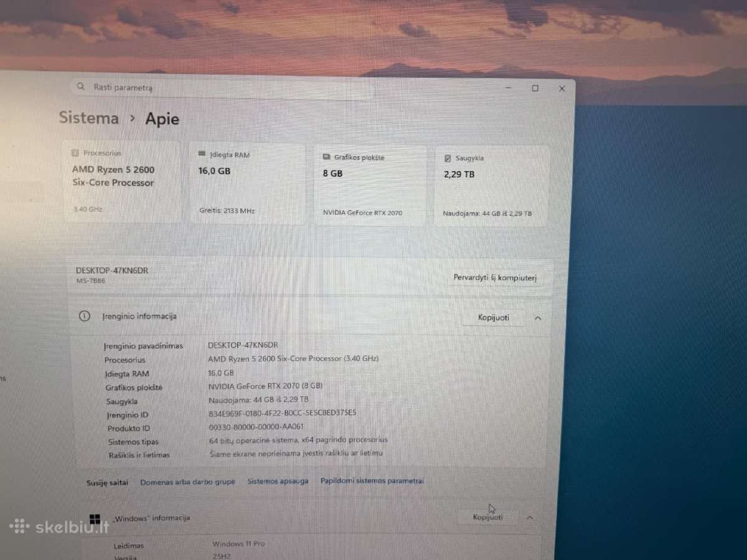747x560 pixels.
Task: Focus the 'Rasti parametrą' search field
Action: tap(221, 88)
